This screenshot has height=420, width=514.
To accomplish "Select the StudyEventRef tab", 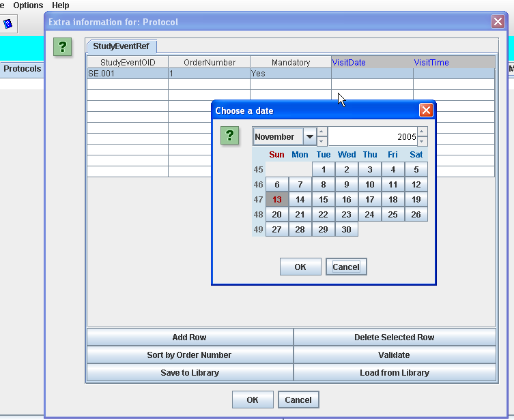I will (x=122, y=46).
